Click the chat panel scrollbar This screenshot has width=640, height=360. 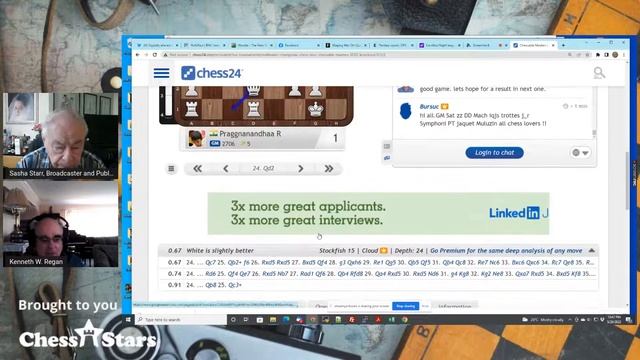pyautogui.click(x=594, y=133)
